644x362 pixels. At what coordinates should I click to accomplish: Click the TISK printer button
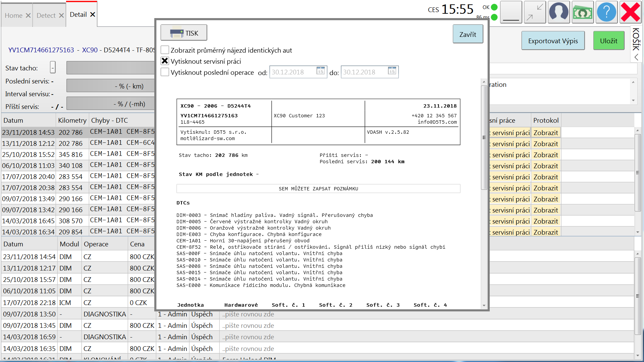(183, 33)
